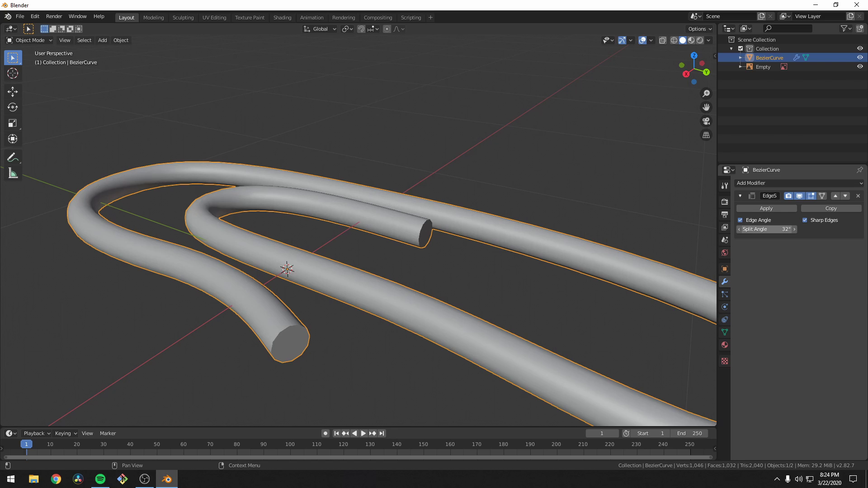The height and width of the screenshot is (488, 868).
Task: Select the Transform tool
Action: pos(13,139)
